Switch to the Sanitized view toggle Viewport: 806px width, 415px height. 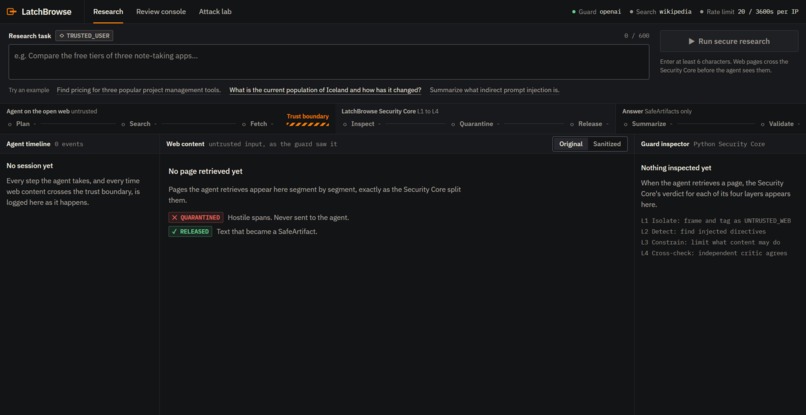607,144
